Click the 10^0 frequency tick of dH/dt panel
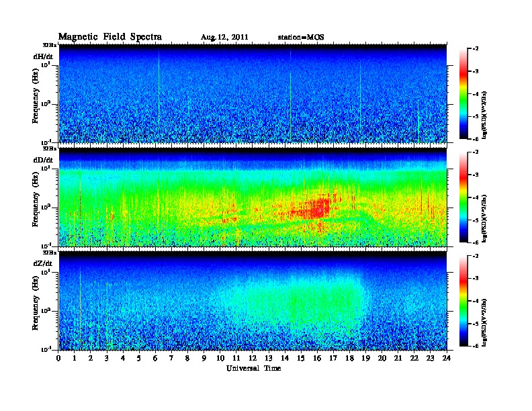532x411 pixels. pos(46,103)
